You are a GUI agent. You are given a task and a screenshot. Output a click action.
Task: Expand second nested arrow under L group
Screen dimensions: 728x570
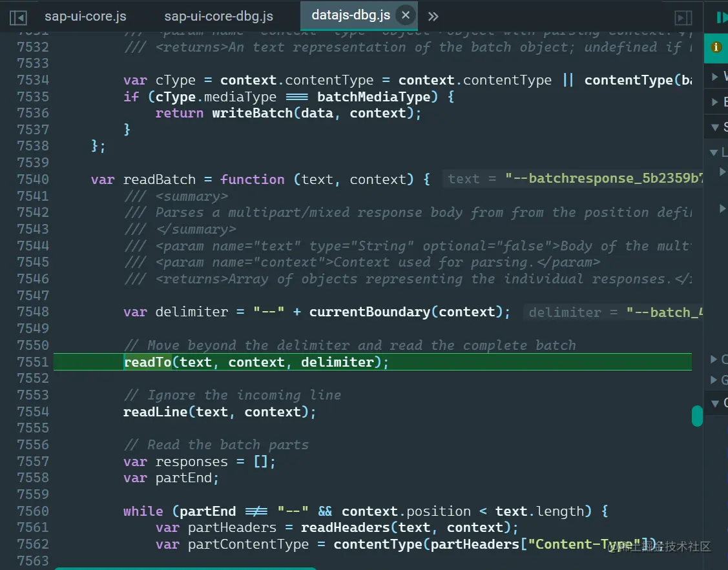pyautogui.click(x=722, y=208)
